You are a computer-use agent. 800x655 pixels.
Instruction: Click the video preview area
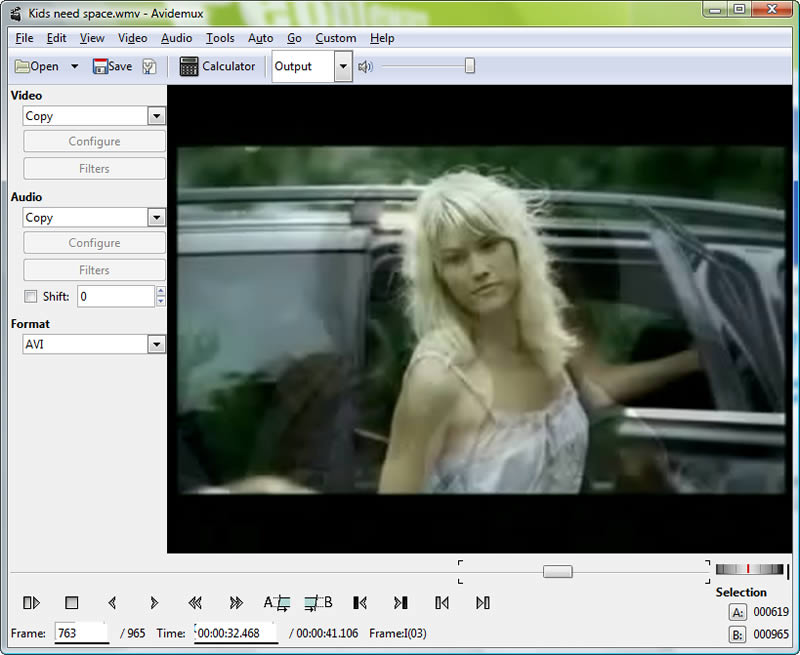[480, 319]
